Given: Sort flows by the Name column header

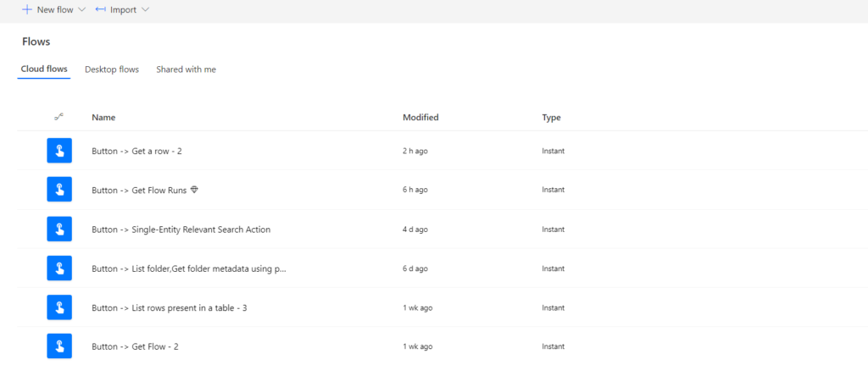Looking at the screenshot, I should pos(103,117).
